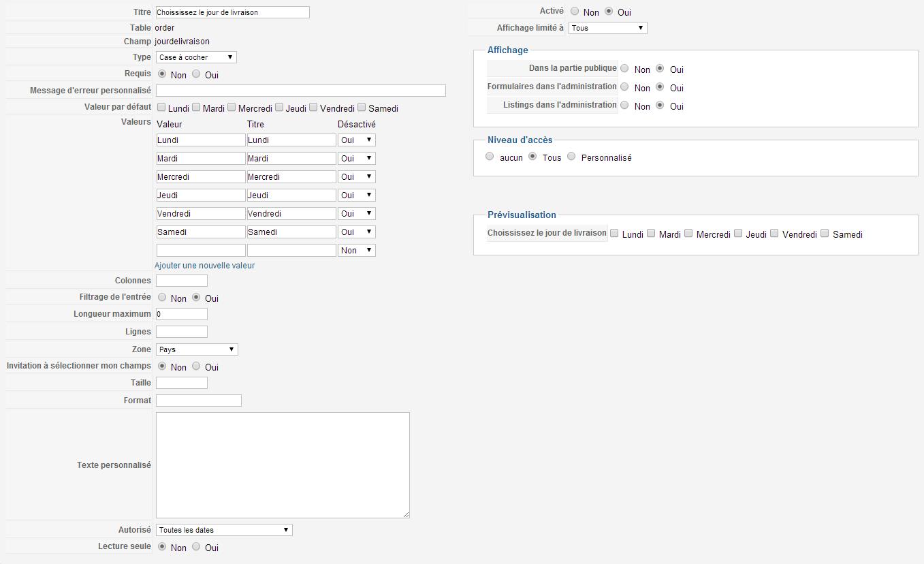Check Jeudi checkbox in the Prévisualisation panel
Image resolution: width=924 pixels, height=564 pixels.
pyautogui.click(x=738, y=234)
